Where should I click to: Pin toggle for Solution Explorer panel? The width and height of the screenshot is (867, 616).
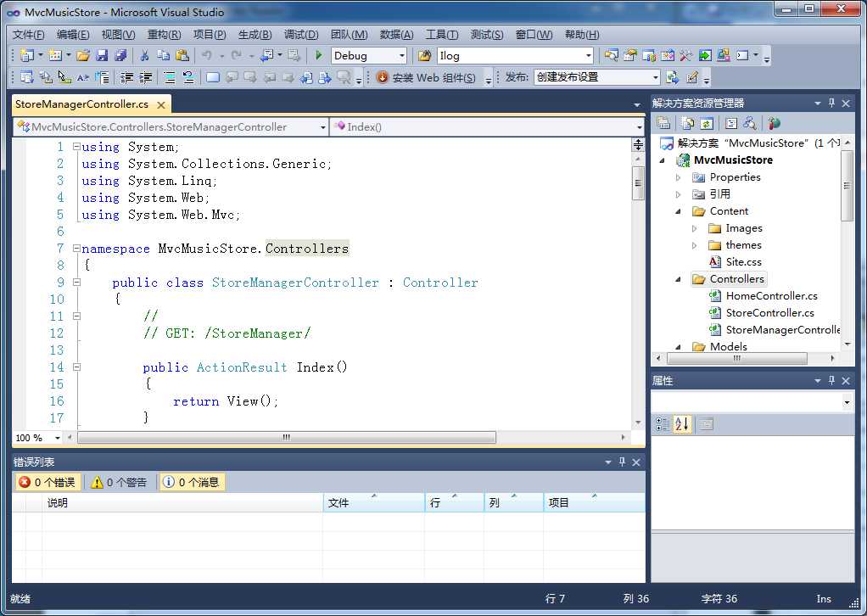pyautogui.click(x=831, y=103)
